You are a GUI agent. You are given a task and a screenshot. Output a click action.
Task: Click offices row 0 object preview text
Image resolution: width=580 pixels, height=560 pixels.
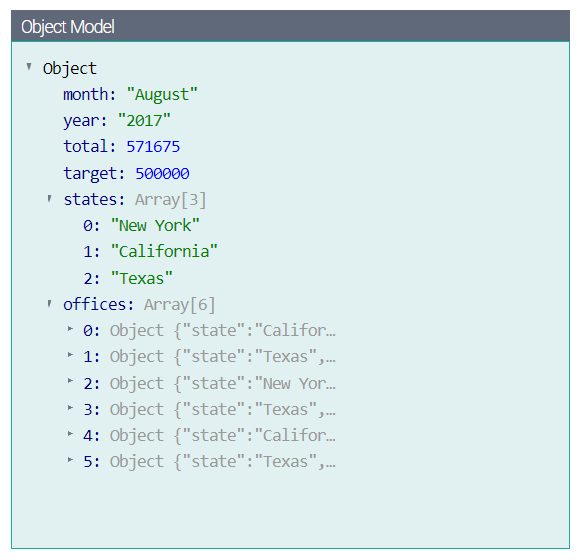coord(223,331)
